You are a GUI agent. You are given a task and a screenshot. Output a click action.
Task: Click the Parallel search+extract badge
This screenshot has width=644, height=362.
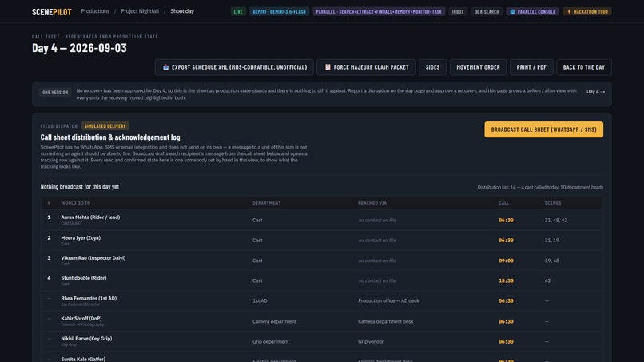click(379, 11)
